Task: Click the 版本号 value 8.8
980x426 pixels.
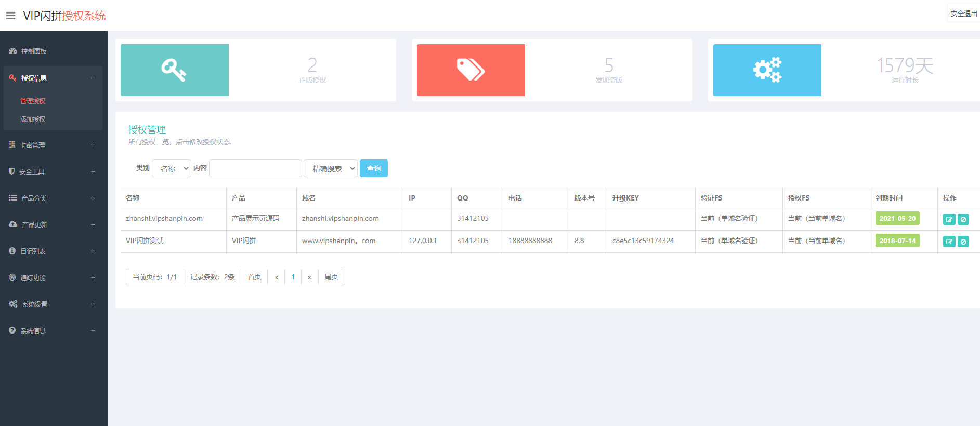Action: [579, 241]
